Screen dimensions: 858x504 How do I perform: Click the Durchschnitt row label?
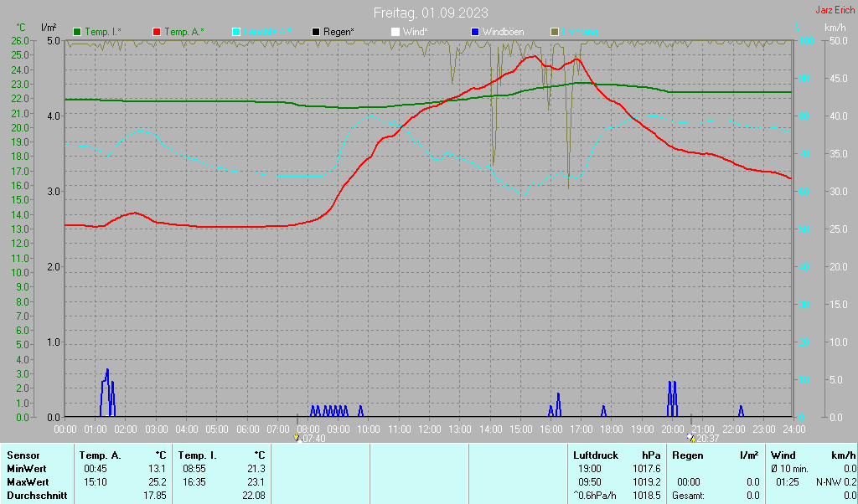tap(34, 496)
